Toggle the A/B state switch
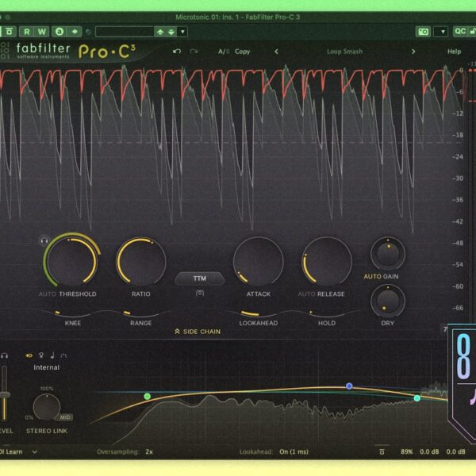This screenshot has width=476, height=476. click(224, 52)
